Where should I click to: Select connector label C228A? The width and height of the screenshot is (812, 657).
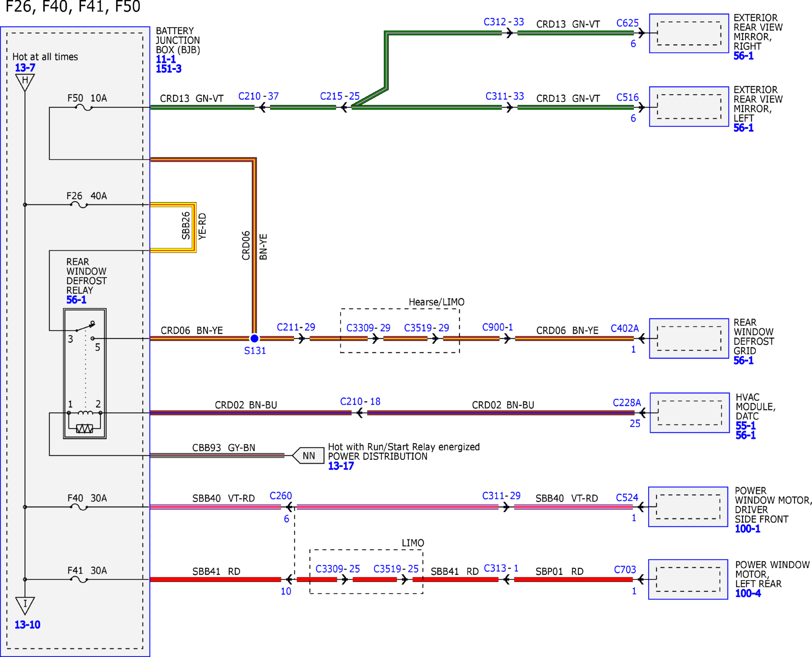pos(627,402)
